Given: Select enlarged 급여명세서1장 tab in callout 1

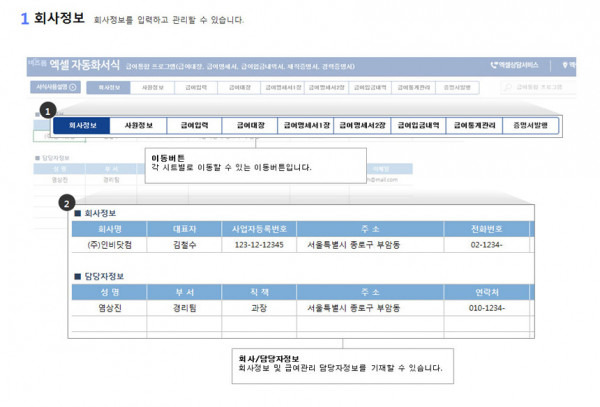Looking at the screenshot, I should [306, 125].
